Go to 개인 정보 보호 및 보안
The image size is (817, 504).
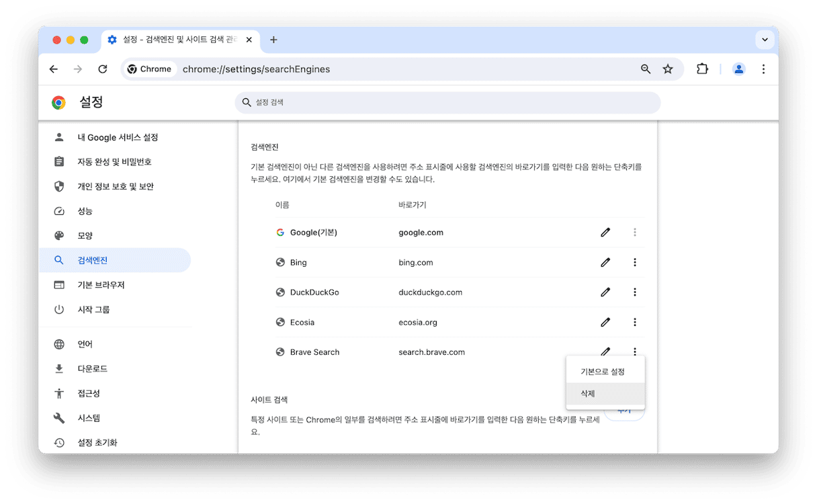(115, 186)
